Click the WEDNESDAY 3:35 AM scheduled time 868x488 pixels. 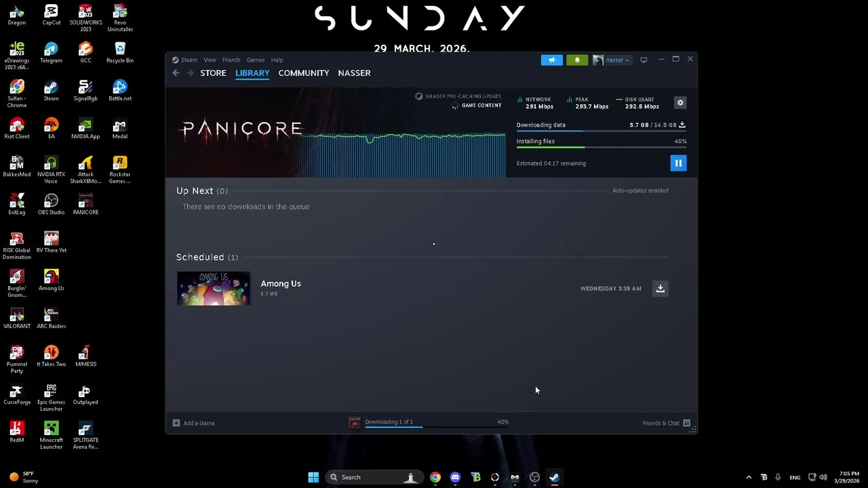610,289
